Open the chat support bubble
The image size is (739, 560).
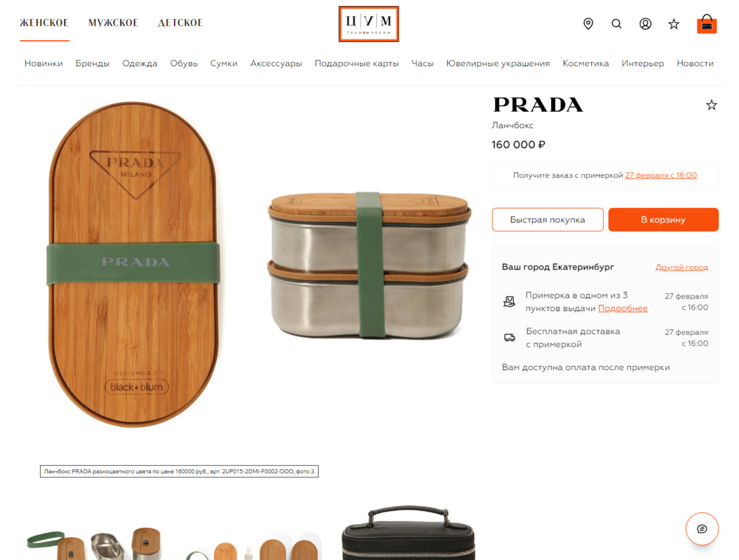pos(702,529)
